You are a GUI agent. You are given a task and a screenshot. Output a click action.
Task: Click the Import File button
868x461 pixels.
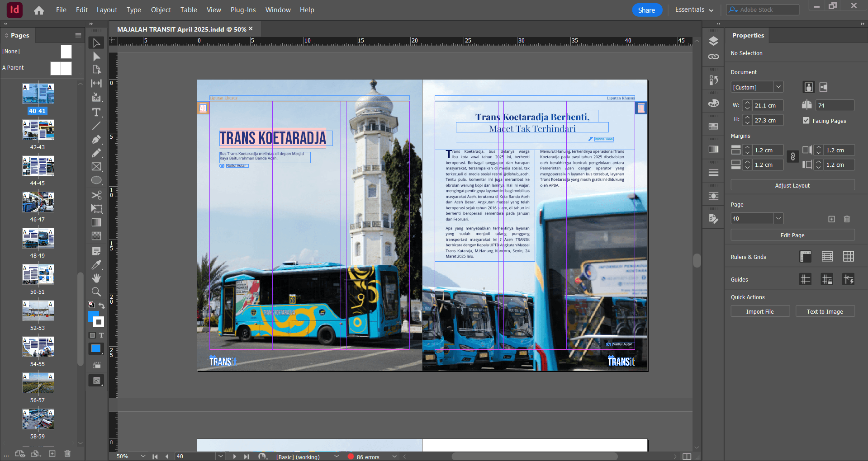point(760,311)
